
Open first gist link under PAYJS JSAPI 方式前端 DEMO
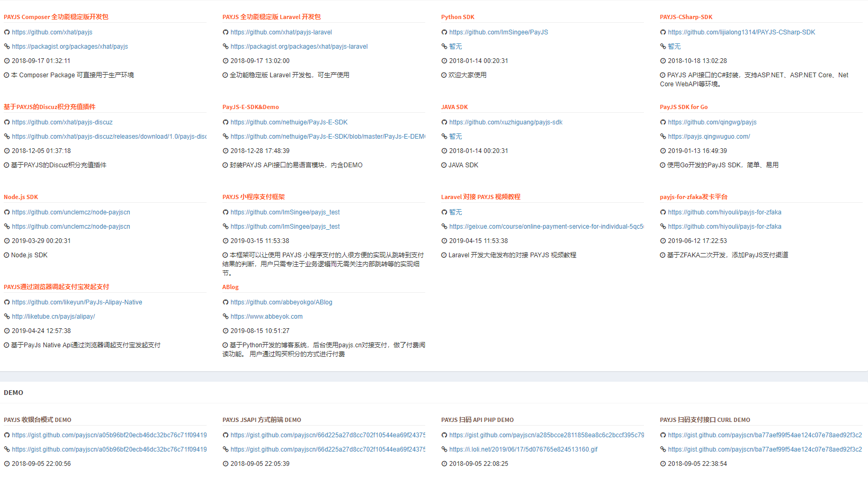tap(328, 435)
